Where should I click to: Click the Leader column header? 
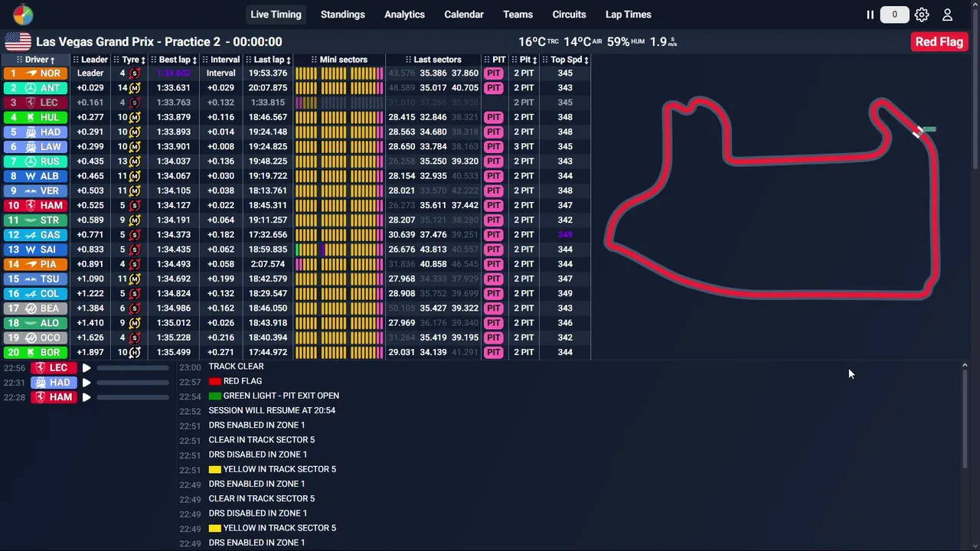point(90,60)
